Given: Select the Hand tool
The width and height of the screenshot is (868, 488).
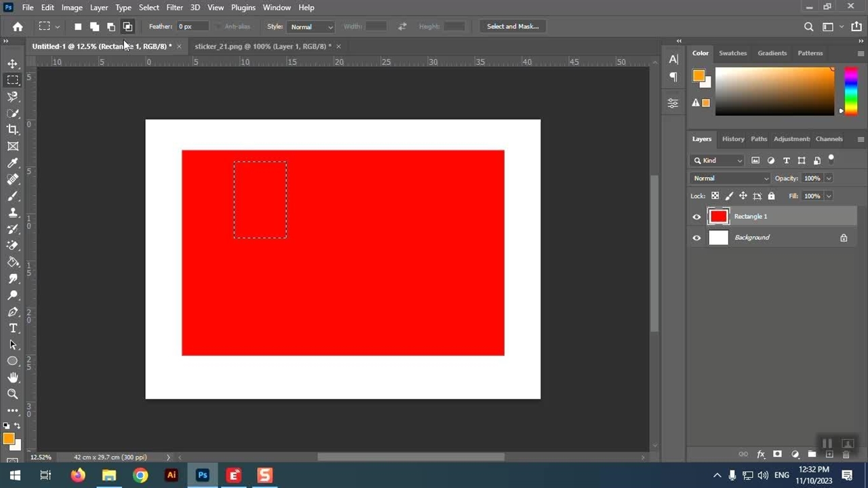Looking at the screenshot, I should 12,378.
